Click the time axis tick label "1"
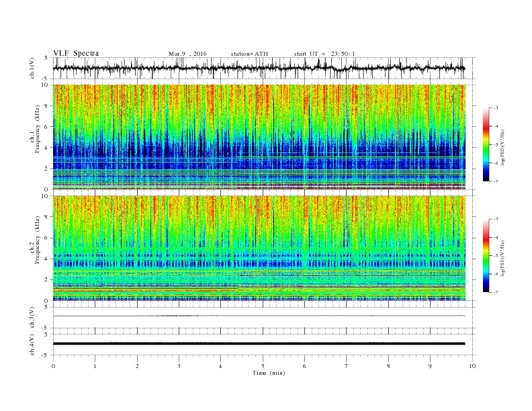The image size is (532, 411). (x=95, y=366)
